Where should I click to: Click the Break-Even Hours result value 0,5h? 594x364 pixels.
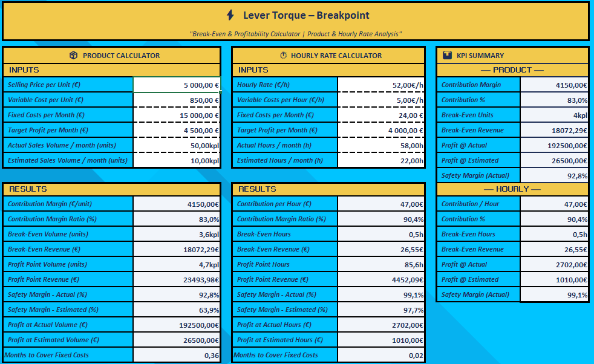click(x=380, y=234)
